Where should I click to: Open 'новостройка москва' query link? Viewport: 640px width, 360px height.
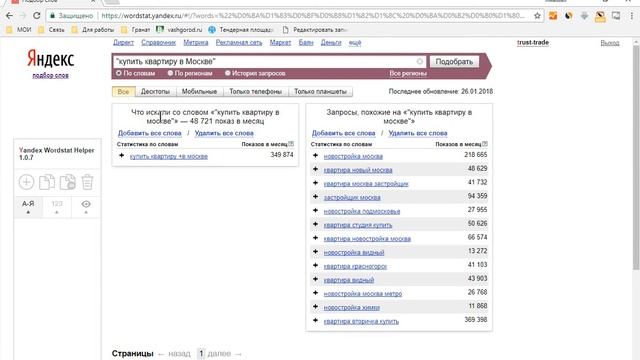click(x=353, y=156)
